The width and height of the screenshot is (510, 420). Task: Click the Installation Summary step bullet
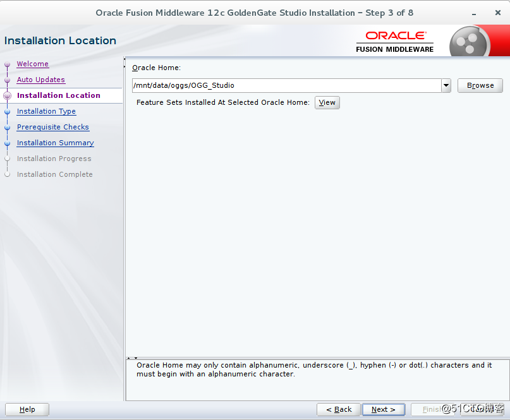[x=7, y=143]
